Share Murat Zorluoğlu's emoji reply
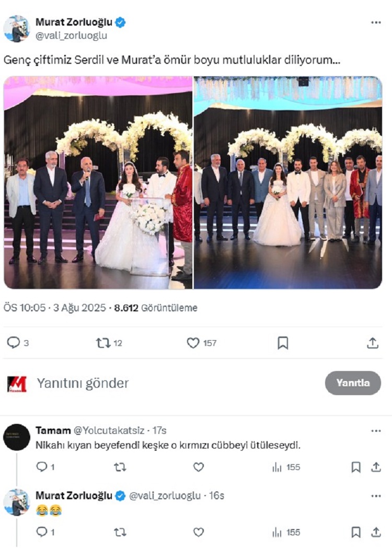 coord(376,532)
